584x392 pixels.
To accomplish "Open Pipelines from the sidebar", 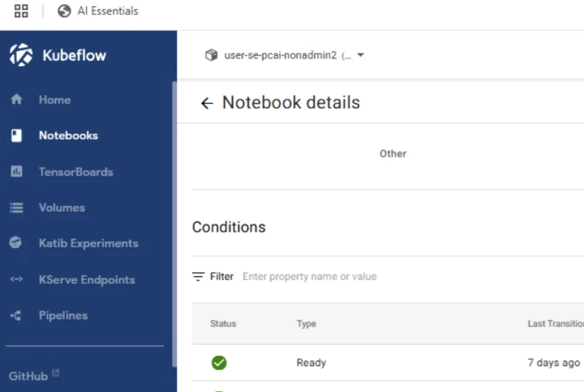I will click(63, 316).
